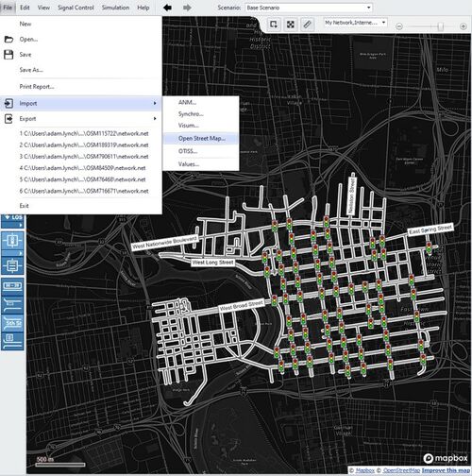Screen dimensions: 472x476
Task: Click the forward arrow navigation icon
Action: 187,8
